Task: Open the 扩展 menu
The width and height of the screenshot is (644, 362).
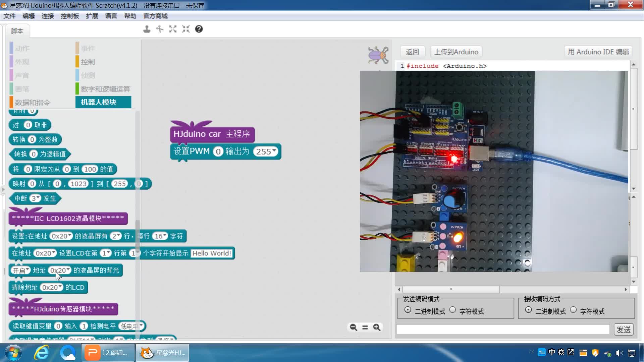Action: tap(92, 16)
